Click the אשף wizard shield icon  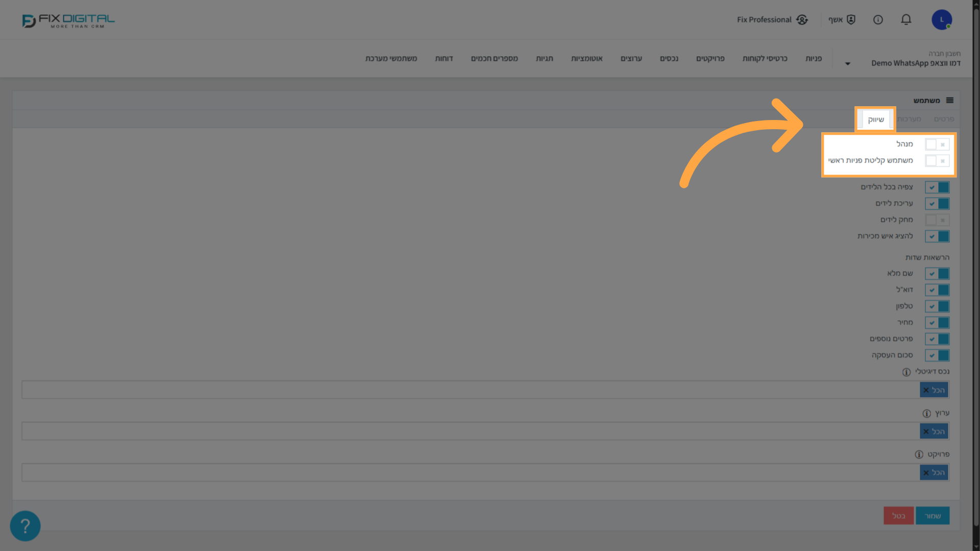851,19
